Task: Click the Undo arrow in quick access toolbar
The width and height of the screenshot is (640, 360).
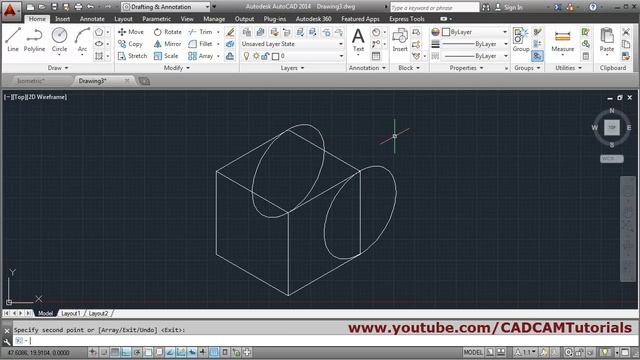Action: coord(91,7)
